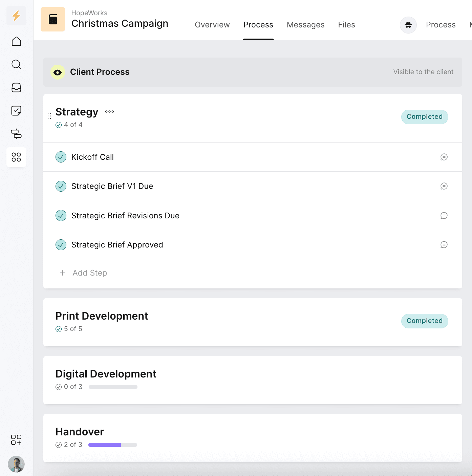Open the Inbox tray icon
The height and width of the screenshot is (476, 472).
click(16, 88)
